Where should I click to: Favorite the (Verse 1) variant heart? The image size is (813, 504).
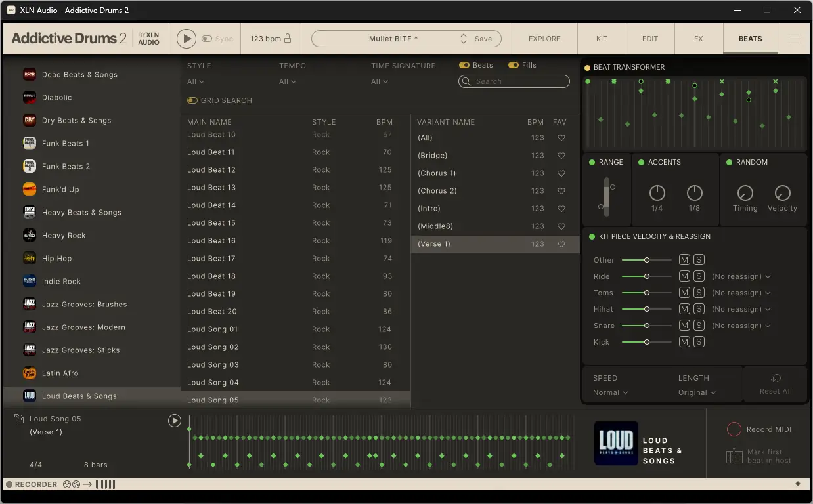(561, 244)
